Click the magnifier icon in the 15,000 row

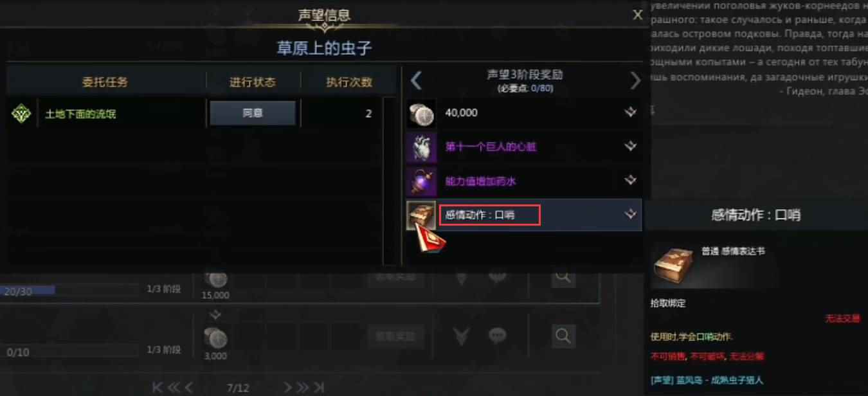(x=563, y=277)
